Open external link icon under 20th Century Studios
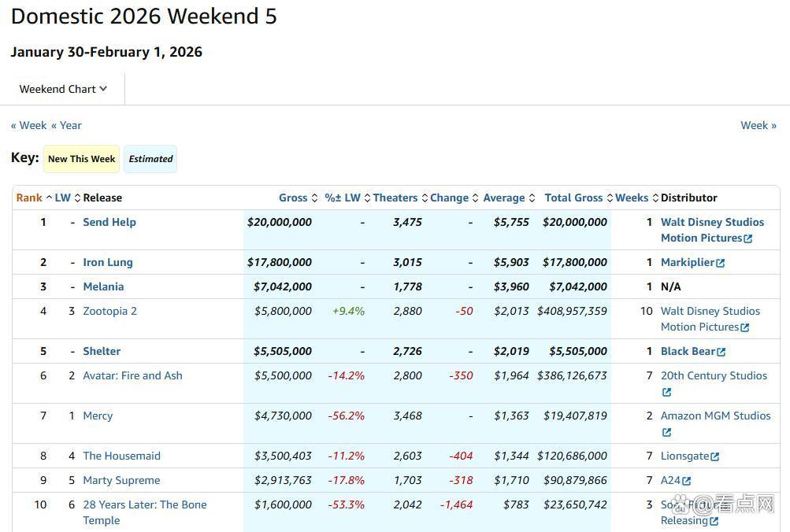 coord(666,392)
